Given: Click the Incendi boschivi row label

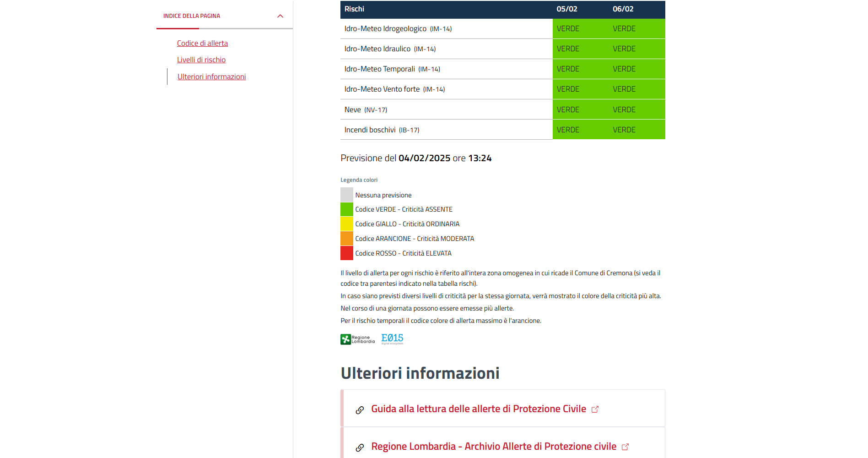Looking at the screenshot, I should tap(370, 130).
